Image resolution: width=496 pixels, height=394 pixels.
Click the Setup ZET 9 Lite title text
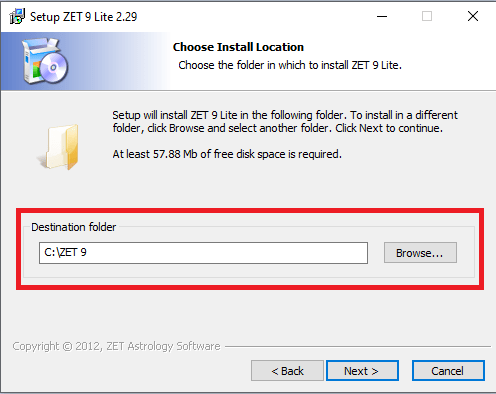point(84,17)
